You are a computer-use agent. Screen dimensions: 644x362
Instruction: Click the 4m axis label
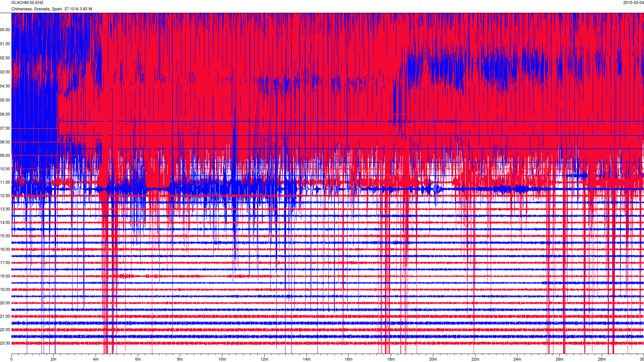coord(96,359)
